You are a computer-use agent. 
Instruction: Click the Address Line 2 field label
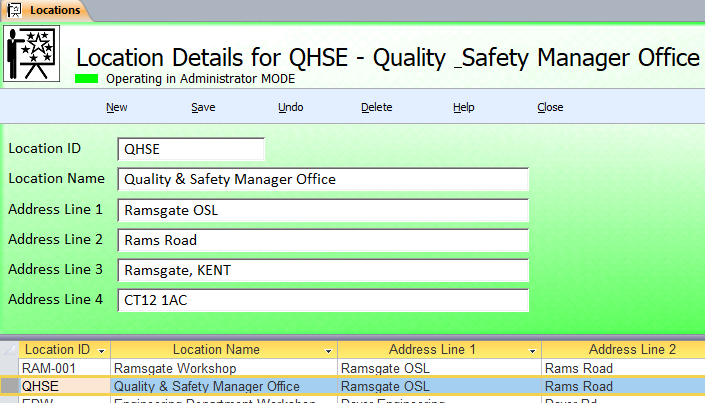point(55,239)
